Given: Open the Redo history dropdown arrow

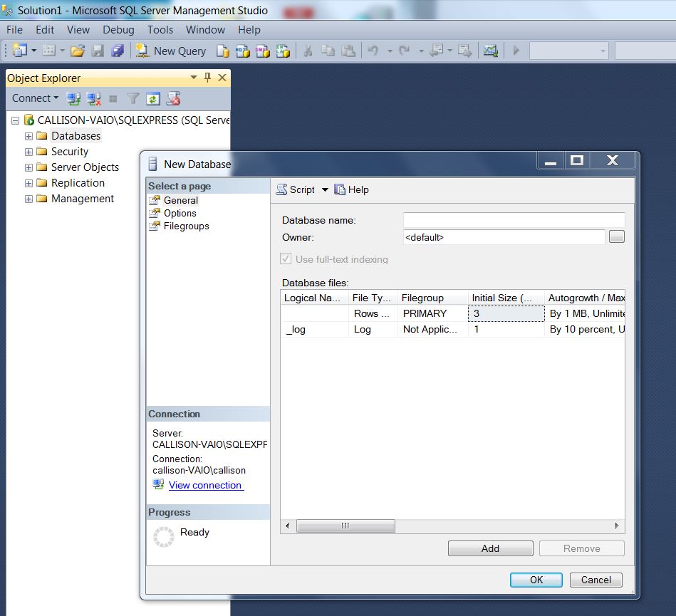Looking at the screenshot, I should (x=421, y=51).
